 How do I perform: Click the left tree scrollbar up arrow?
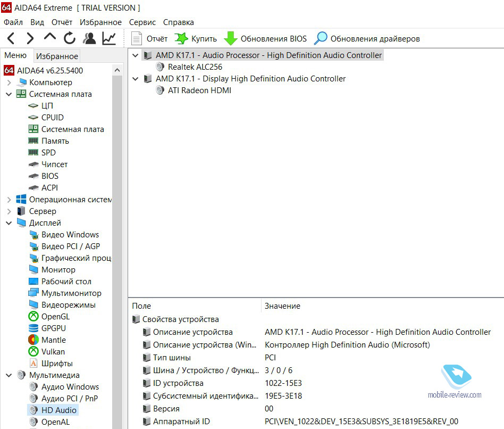[x=117, y=70]
